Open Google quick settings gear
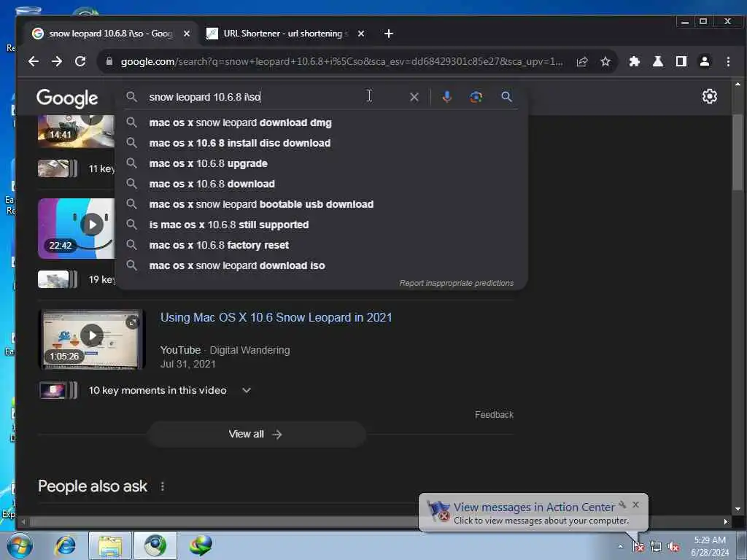Image resolution: width=747 pixels, height=560 pixels. [709, 97]
